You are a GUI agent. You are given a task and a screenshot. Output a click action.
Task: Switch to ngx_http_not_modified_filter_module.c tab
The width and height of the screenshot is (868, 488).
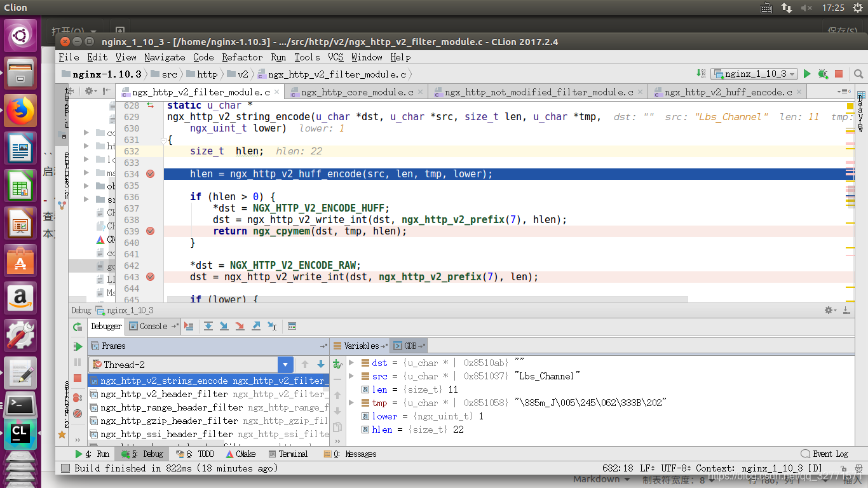(538, 92)
